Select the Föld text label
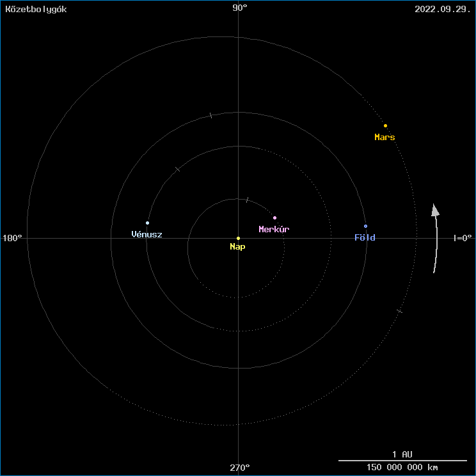The width and height of the screenshot is (476, 476). (x=365, y=237)
